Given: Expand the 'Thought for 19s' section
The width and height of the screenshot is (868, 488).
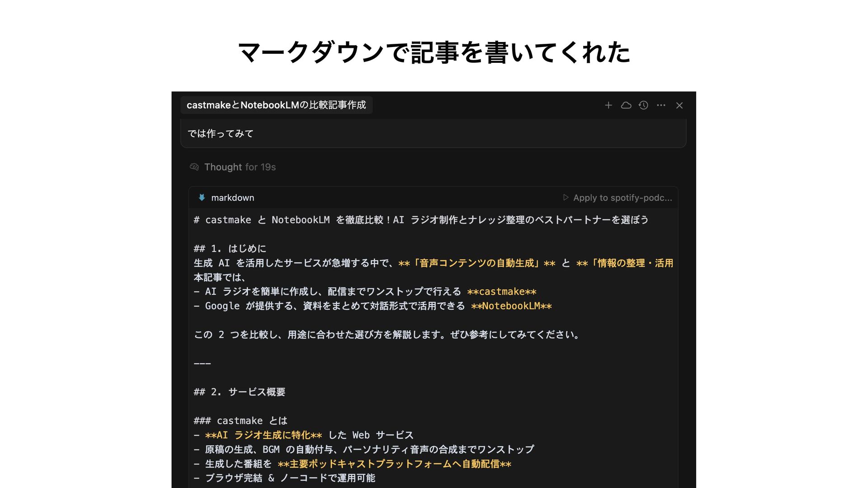Looking at the screenshot, I should click(240, 167).
